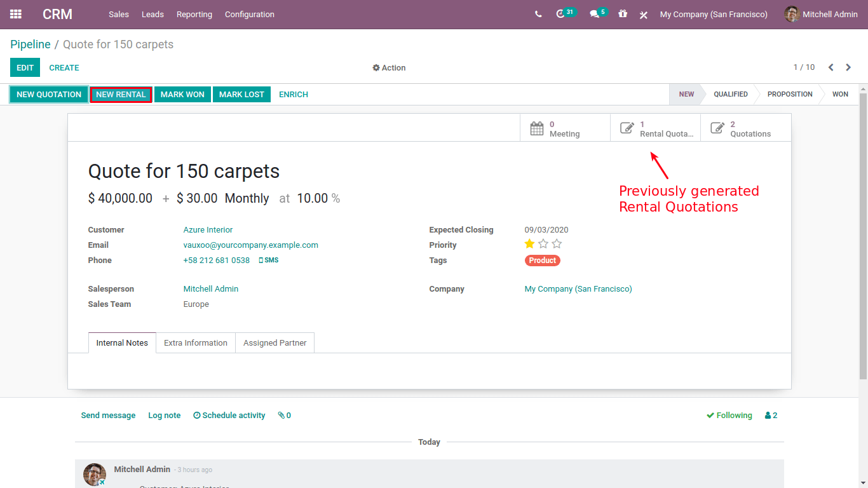The image size is (868, 488).
Task: Go to next record with right arrow
Action: (x=848, y=67)
